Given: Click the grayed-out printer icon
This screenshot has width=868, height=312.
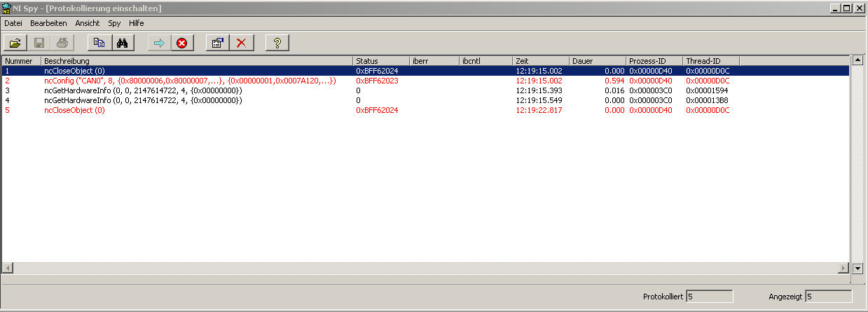Looking at the screenshot, I should 62,43.
